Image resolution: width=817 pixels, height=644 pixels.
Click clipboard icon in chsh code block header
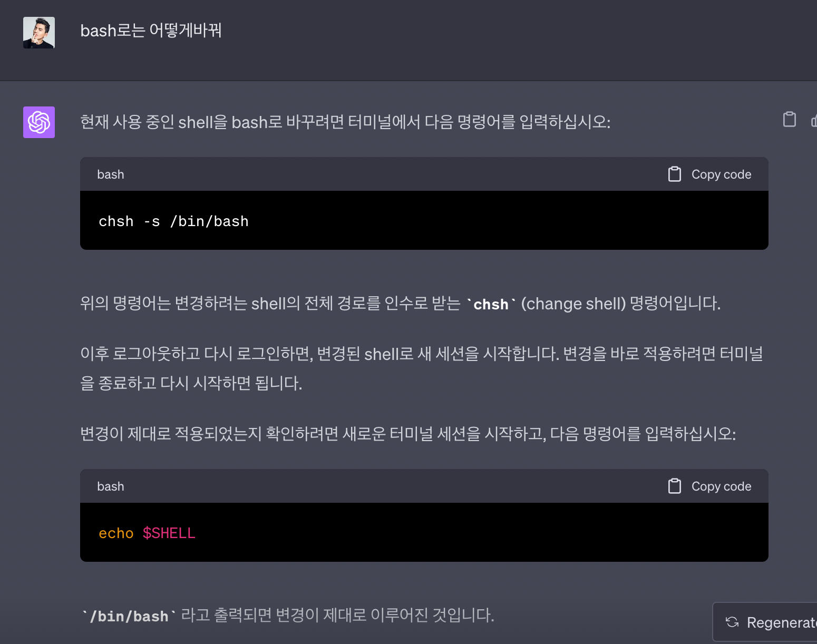(675, 174)
